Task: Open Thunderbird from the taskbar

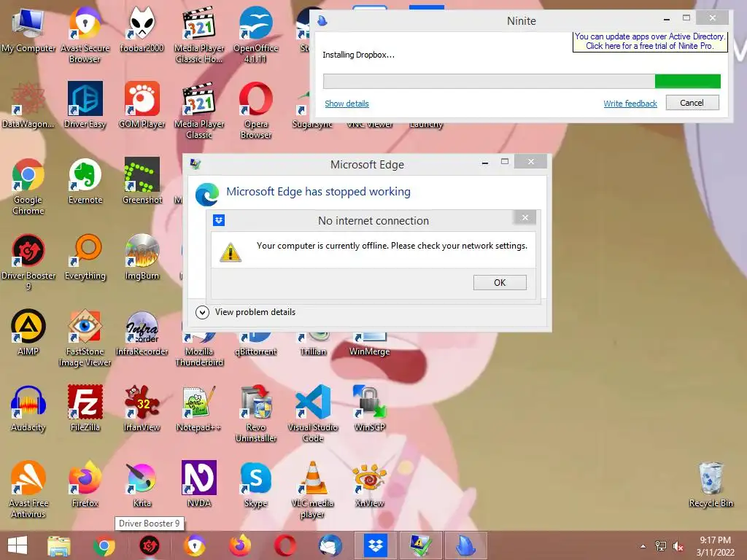Action: click(330, 545)
